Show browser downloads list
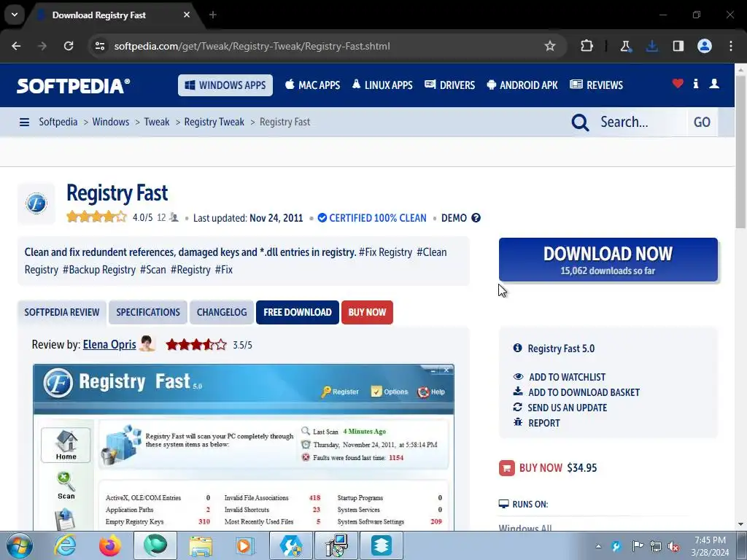Screen dimensions: 747x560 pyautogui.click(x=651, y=46)
